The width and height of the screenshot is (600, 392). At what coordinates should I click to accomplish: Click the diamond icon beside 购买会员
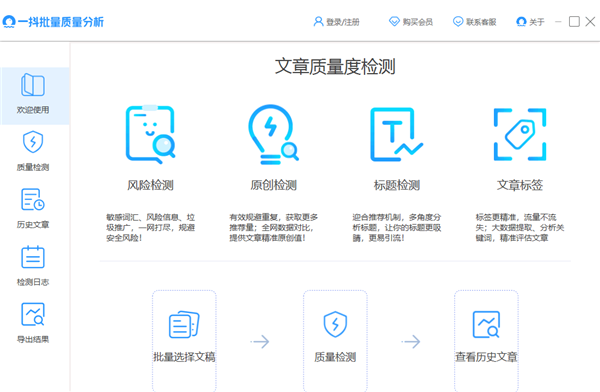[x=394, y=21]
